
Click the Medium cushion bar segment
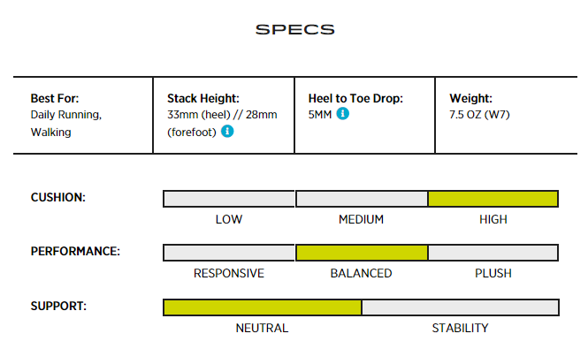point(361,199)
